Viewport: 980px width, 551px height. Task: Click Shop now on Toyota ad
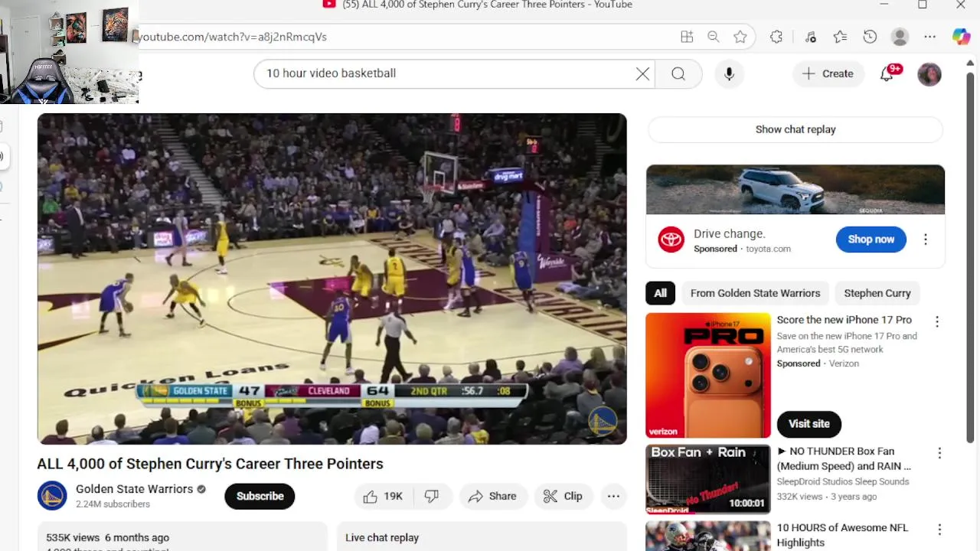click(x=871, y=240)
